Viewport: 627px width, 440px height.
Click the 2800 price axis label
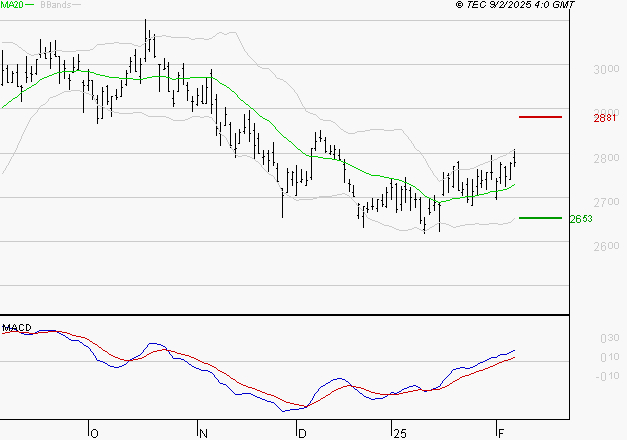[606, 158]
